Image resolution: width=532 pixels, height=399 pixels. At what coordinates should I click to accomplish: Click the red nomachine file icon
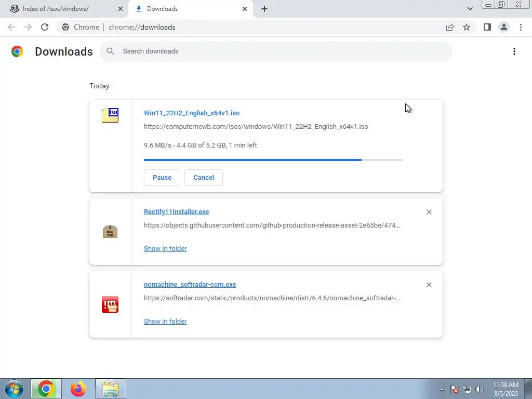click(x=110, y=304)
